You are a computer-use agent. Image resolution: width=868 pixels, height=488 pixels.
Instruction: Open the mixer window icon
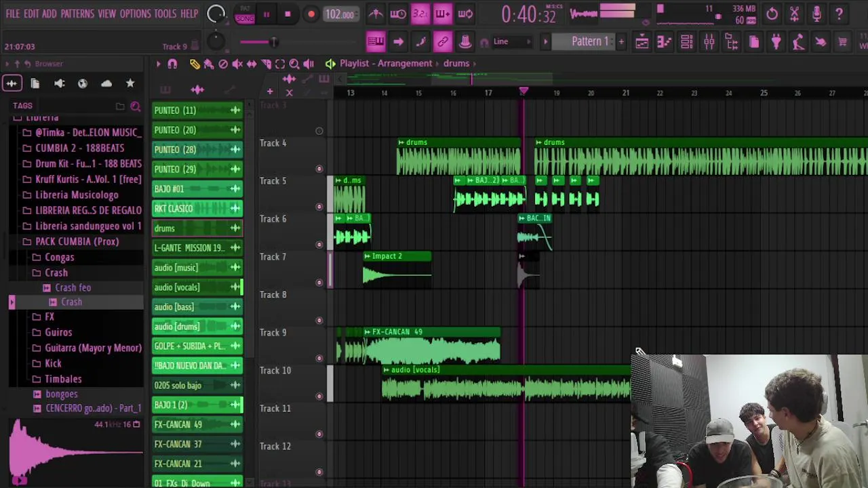[709, 42]
